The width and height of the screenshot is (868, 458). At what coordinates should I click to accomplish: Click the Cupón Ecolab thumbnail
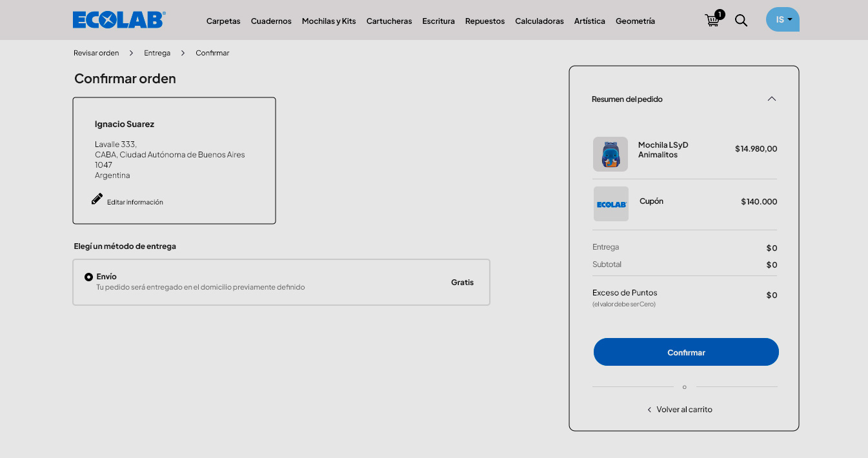pos(611,204)
